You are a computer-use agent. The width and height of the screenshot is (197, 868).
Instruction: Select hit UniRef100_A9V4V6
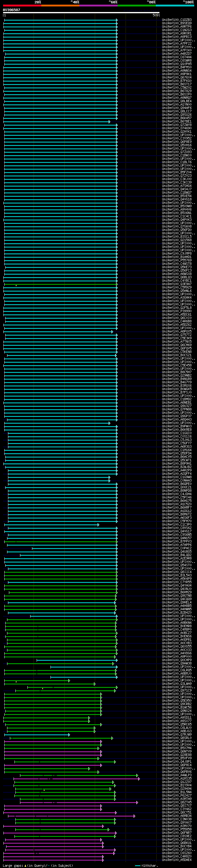tap(176, 210)
